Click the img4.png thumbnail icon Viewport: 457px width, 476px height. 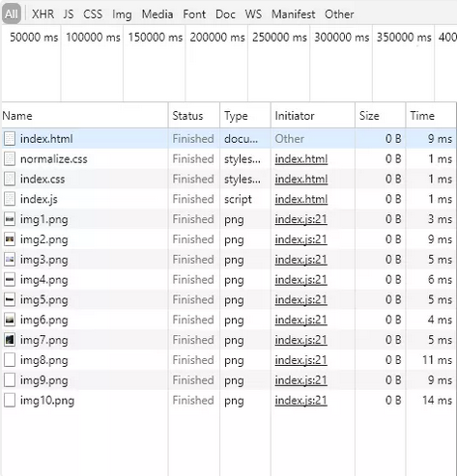coord(10,280)
